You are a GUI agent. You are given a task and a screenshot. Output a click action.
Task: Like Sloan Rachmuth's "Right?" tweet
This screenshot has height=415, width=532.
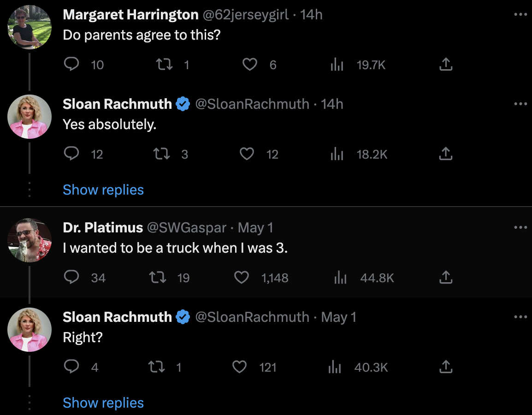pyautogui.click(x=239, y=367)
